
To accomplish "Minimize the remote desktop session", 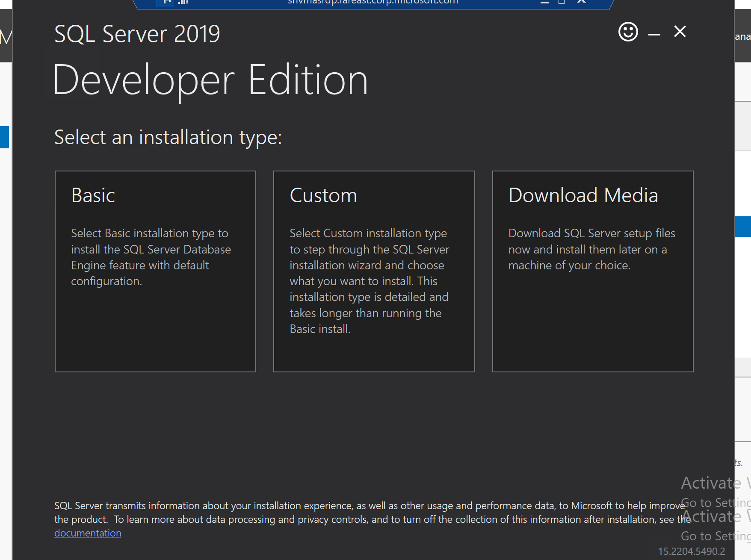I will 544,2.
